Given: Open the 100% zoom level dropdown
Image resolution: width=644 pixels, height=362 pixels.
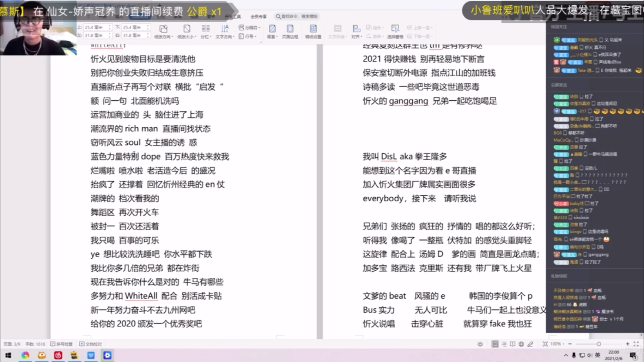Looking at the screenshot, I should [556, 344].
